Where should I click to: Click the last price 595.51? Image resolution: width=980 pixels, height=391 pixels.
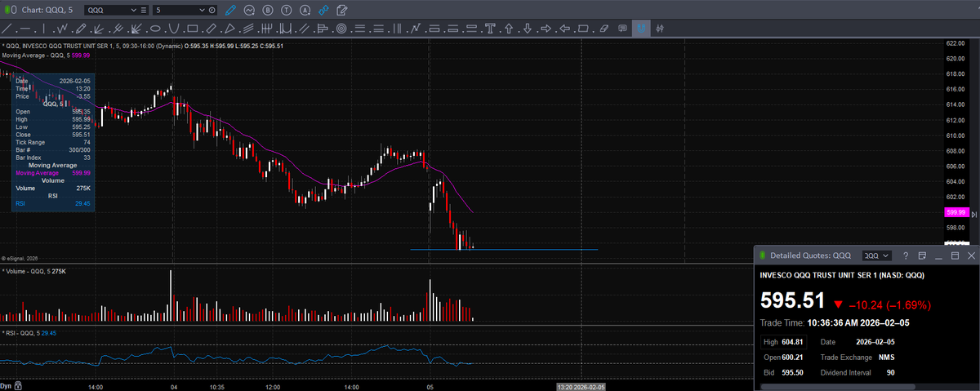tap(793, 301)
